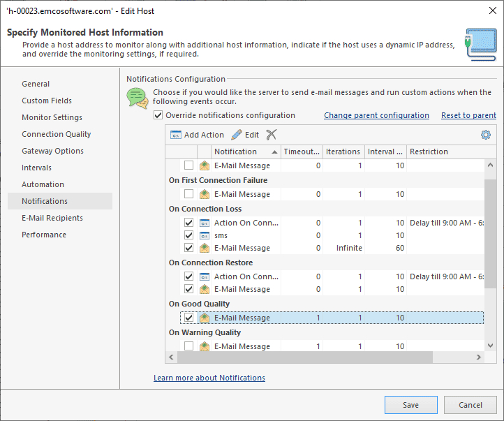Click the Interval column header
Screen dimensions: 504x421
pos(385,152)
